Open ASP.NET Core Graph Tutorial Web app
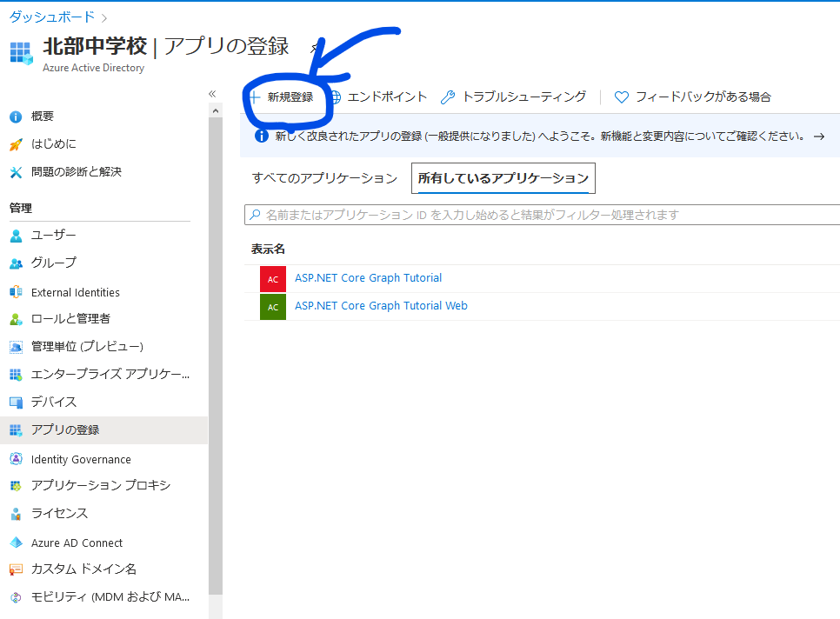This screenshot has width=840, height=619. (x=380, y=306)
